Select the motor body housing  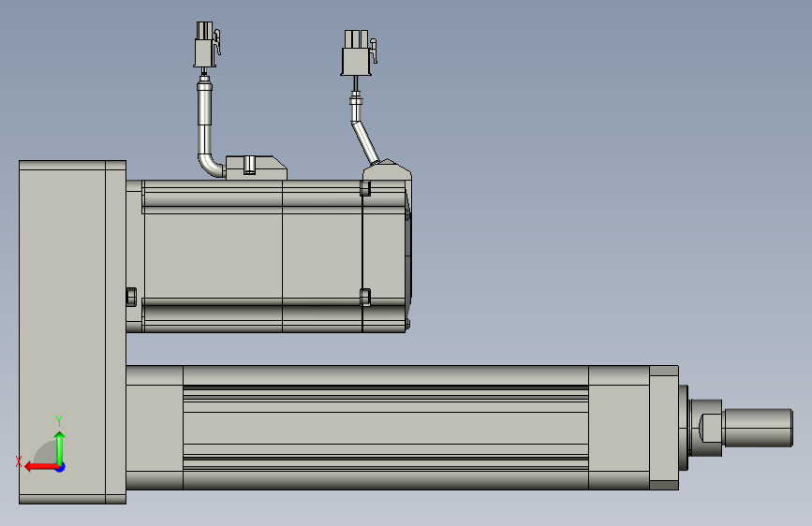click(x=270, y=256)
